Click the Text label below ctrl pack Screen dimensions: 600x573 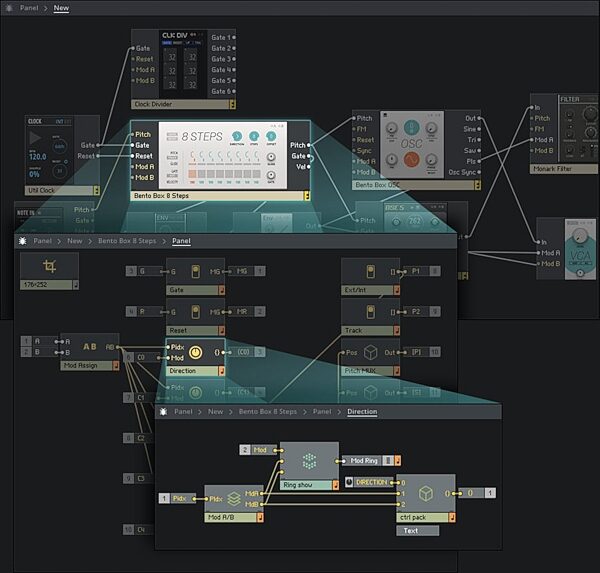pos(417,531)
